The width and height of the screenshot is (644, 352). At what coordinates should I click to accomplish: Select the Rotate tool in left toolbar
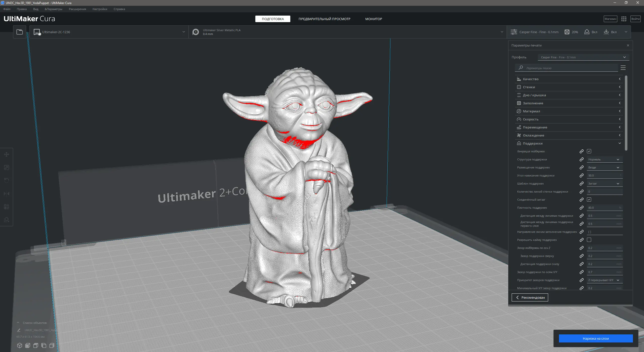7,181
